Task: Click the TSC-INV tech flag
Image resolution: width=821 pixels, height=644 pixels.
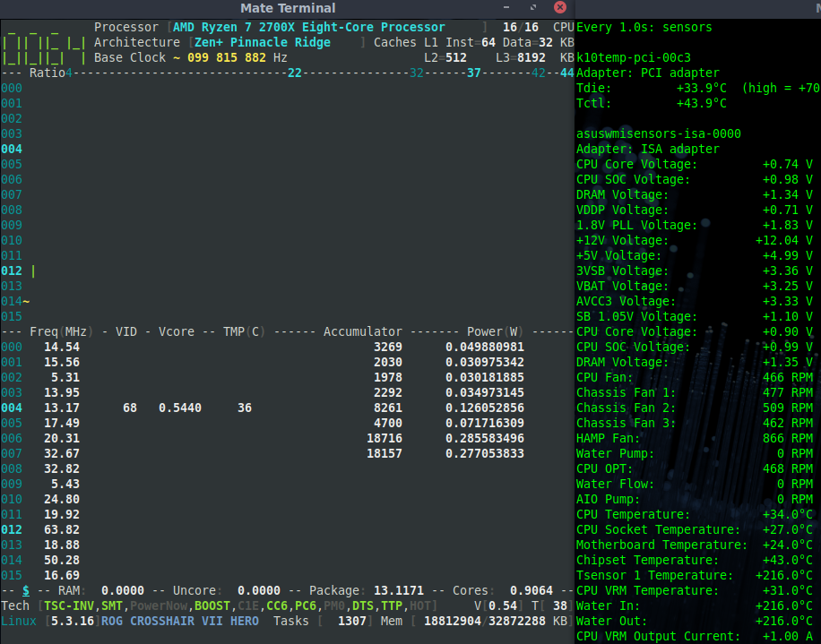Action: click(69, 605)
